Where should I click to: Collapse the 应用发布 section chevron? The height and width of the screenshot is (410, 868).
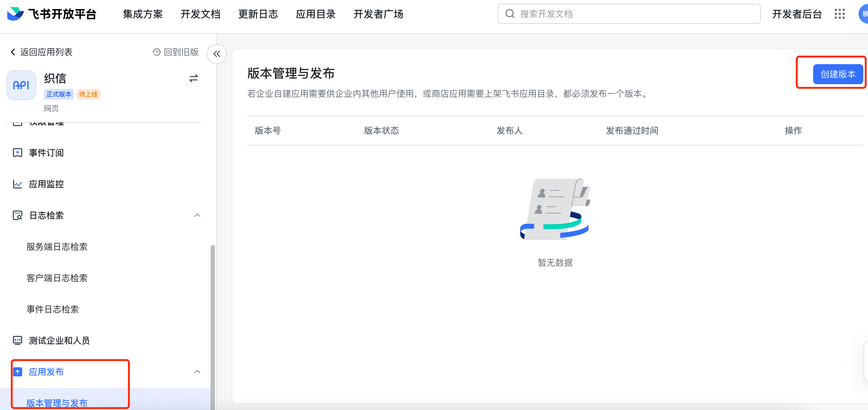coord(197,372)
